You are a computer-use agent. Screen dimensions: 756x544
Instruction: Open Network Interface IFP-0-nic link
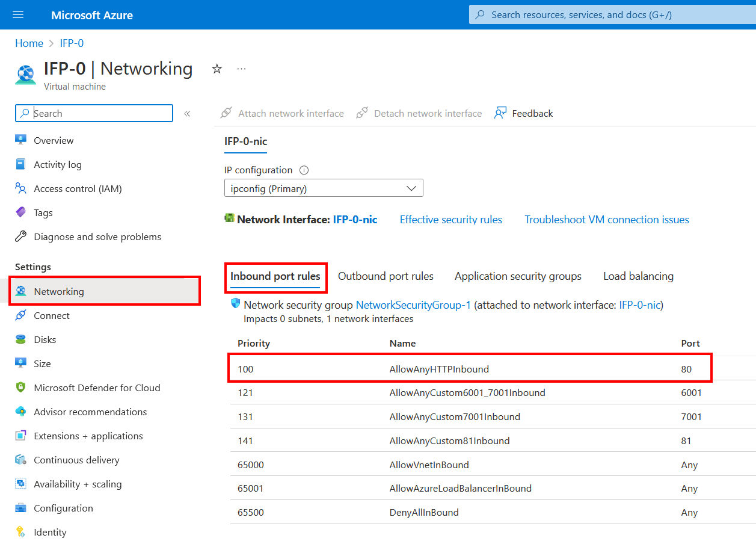coord(355,220)
